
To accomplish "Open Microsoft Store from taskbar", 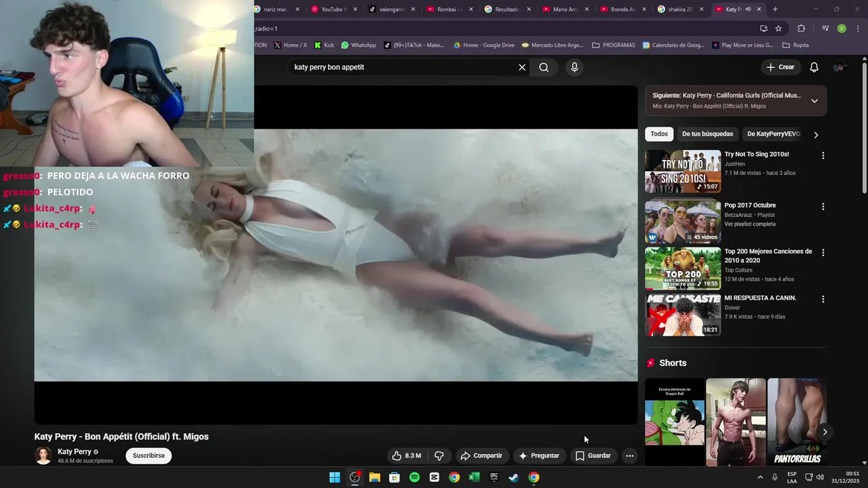I will coord(394,477).
